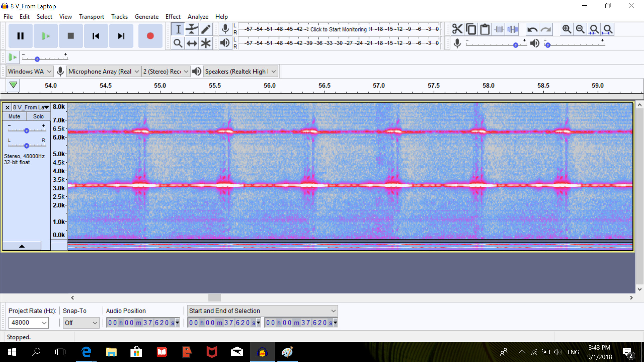Start recording with the red Record button
644x362 pixels.
[x=150, y=36]
